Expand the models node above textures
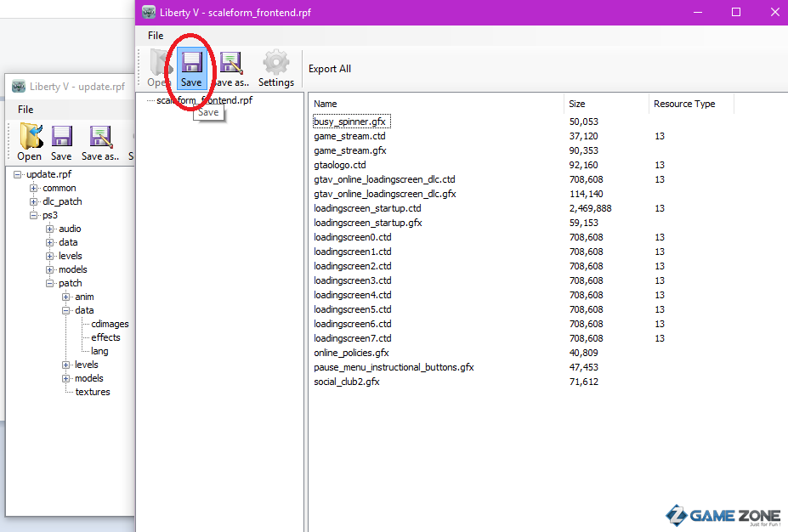The height and width of the screenshot is (532, 788). coord(65,378)
